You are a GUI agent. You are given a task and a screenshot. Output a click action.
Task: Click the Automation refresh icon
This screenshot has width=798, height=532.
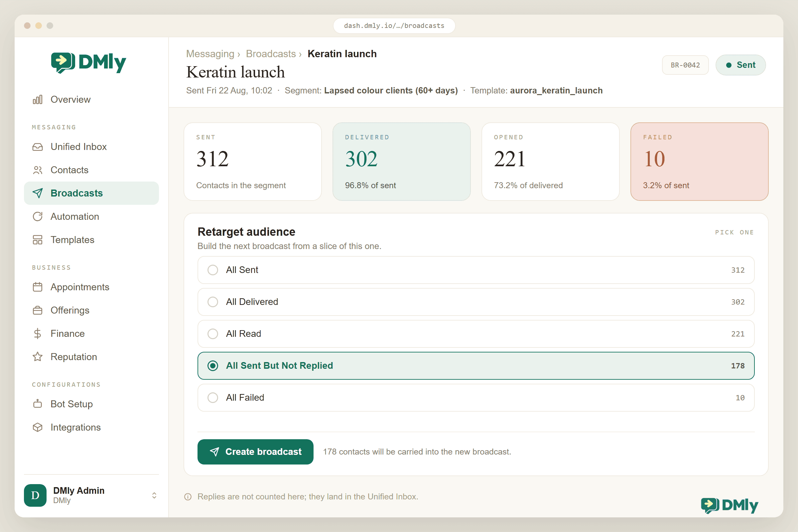coord(38,216)
